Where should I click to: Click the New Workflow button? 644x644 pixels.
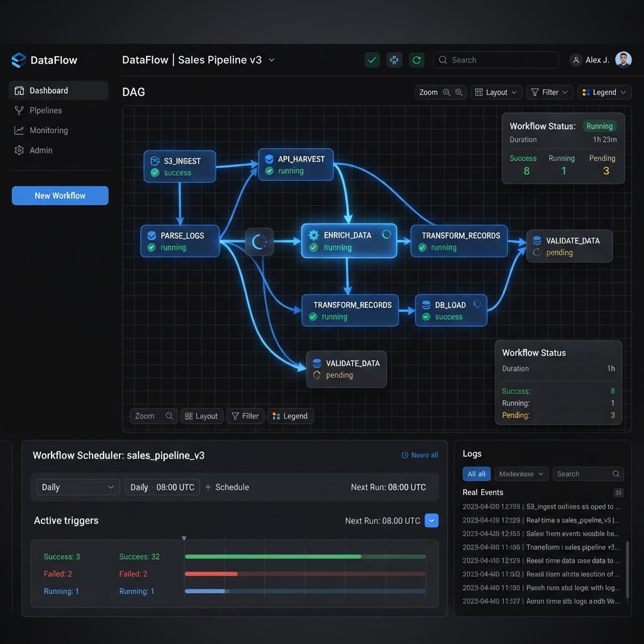pyautogui.click(x=60, y=196)
